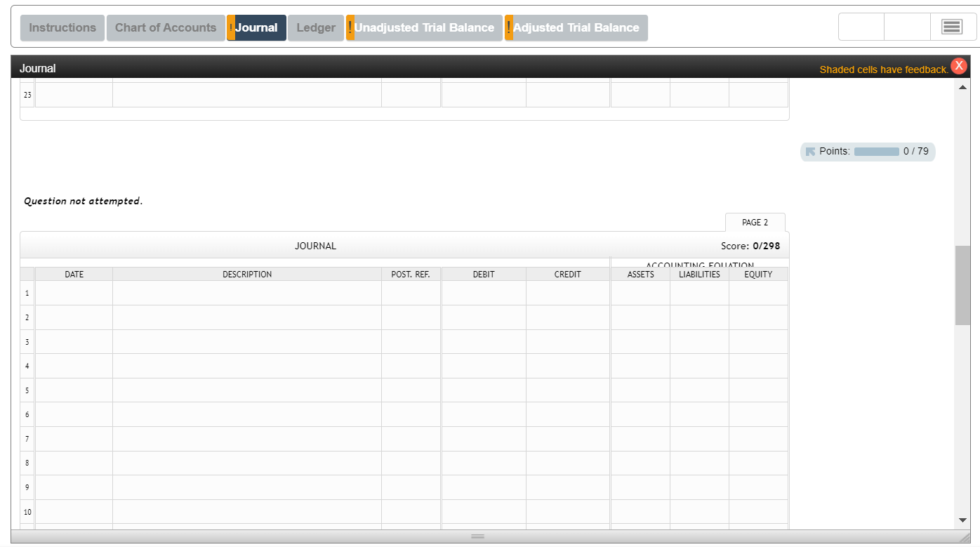Click the DATE column header

(x=74, y=275)
